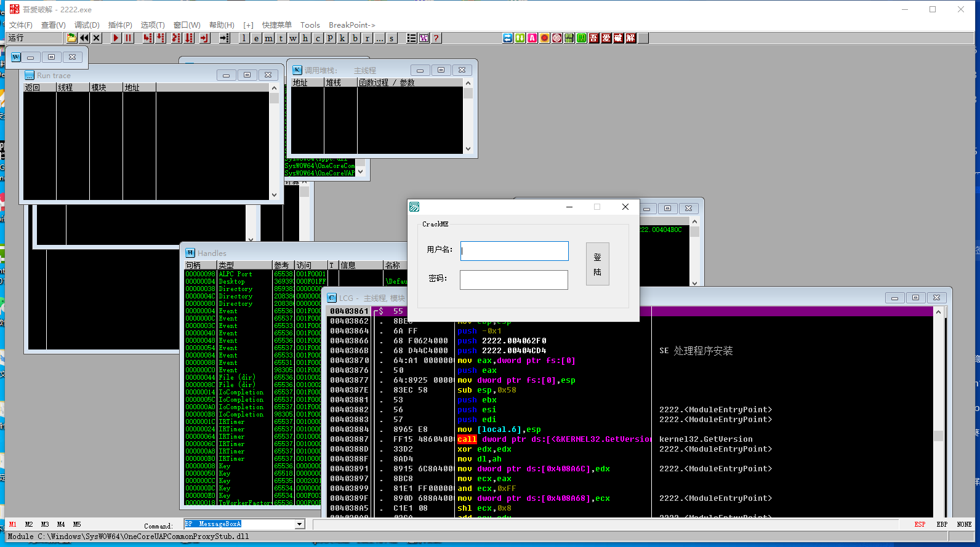Click the 类型 column header in the Handles window
The width and height of the screenshot is (980, 547).
click(x=245, y=265)
